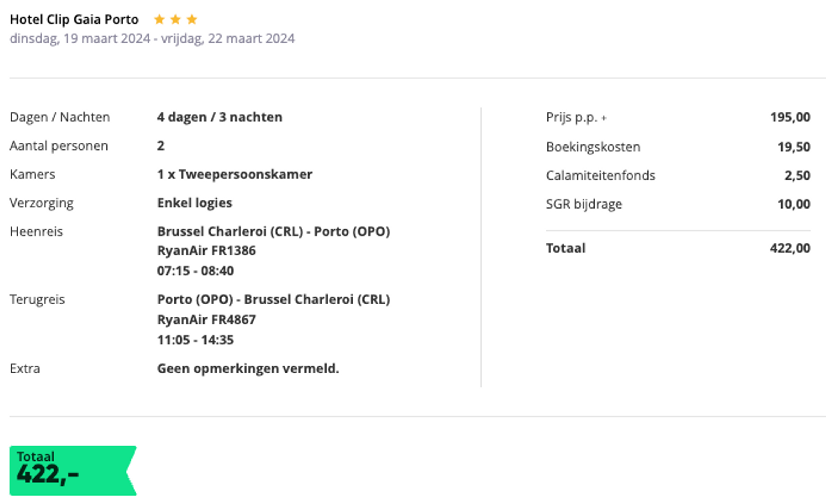Click the Calamiteitenfonds label
The image size is (826, 504).
600,175
